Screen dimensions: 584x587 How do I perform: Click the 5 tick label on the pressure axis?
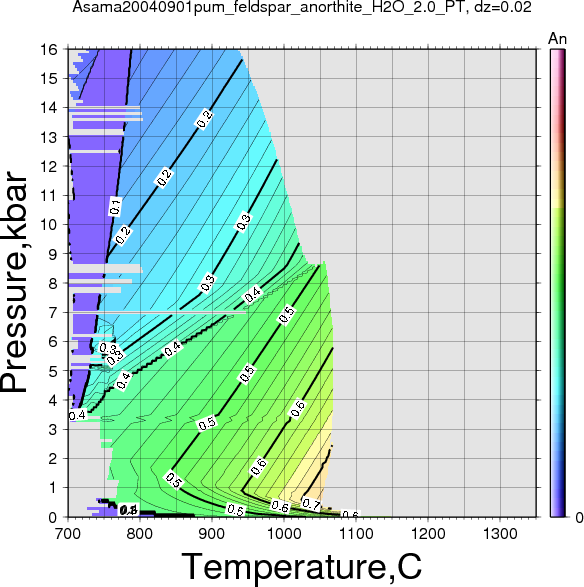[53, 371]
